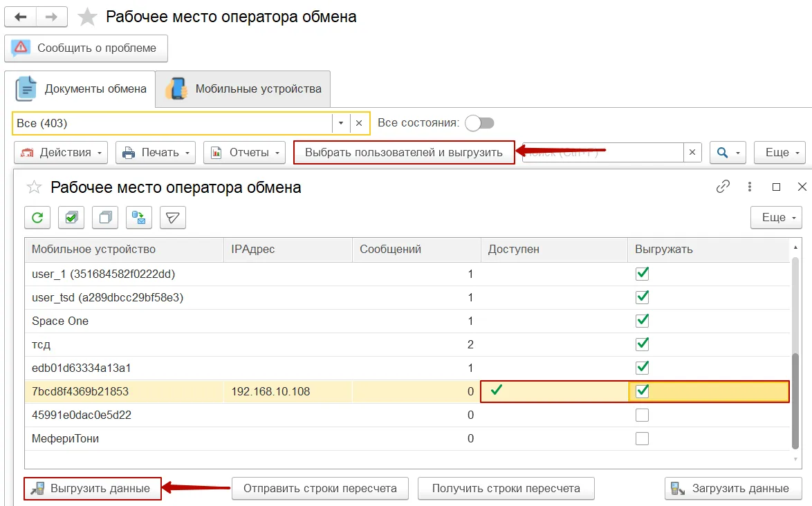Click the funnel filter icon in toolbar
The image size is (812, 506).
(173, 218)
